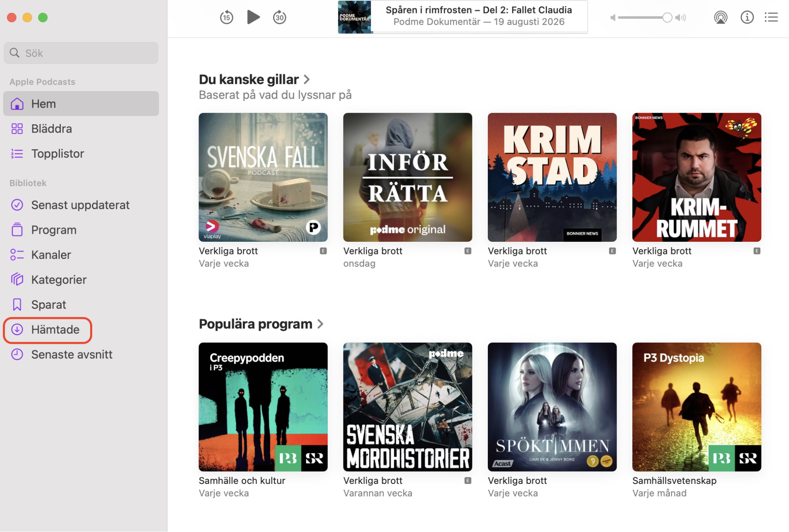The width and height of the screenshot is (789, 532).
Task: Play the current episode
Action: click(x=253, y=17)
